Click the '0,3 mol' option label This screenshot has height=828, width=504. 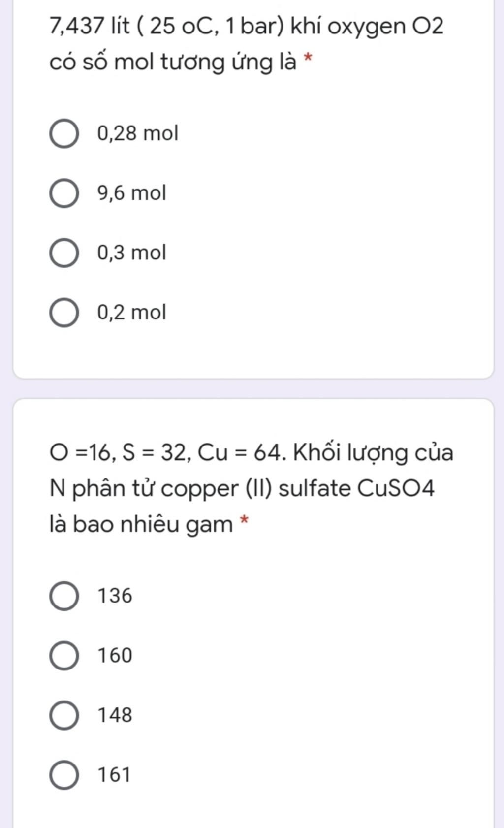pyautogui.click(x=132, y=253)
